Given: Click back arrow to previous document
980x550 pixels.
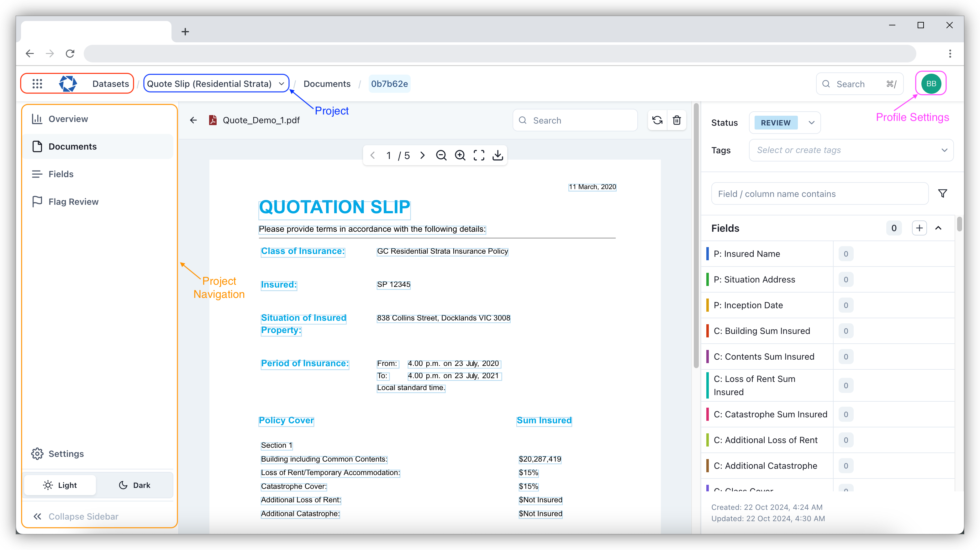Looking at the screenshot, I should [194, 120].
